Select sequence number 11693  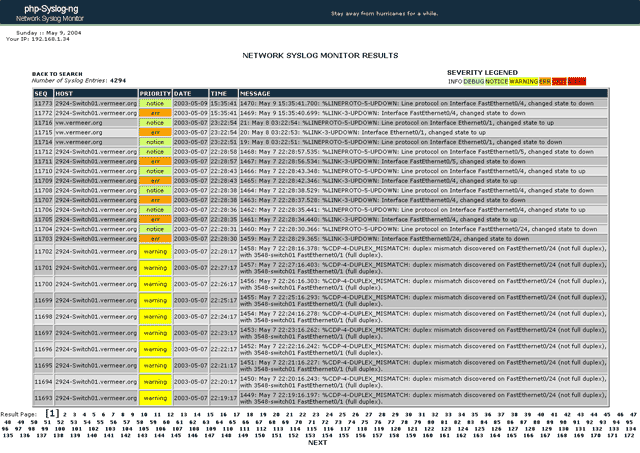(43, 398)
